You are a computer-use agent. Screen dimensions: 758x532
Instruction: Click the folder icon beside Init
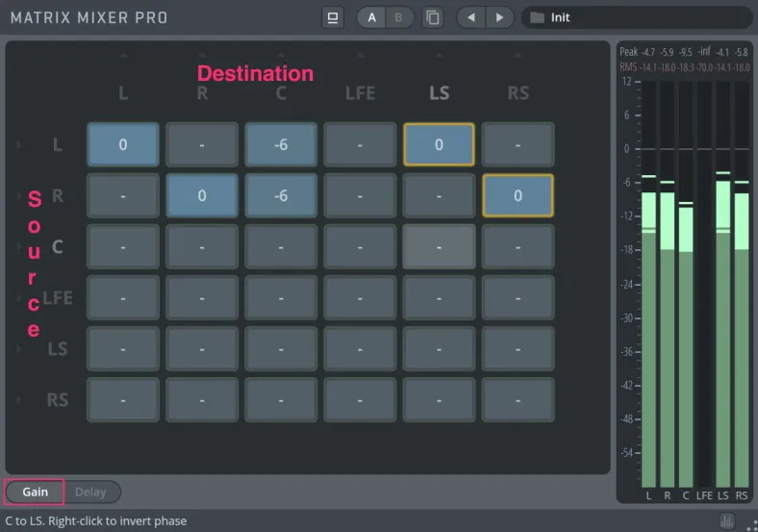(x=537, y=17)
